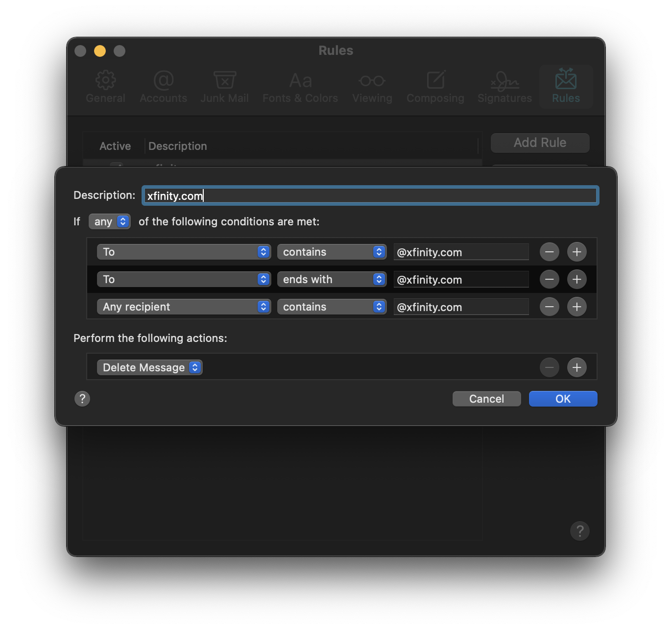Open the Any recipient row's contains dropdown
Screen dimensions: 672x629
[x=332, y=307]
